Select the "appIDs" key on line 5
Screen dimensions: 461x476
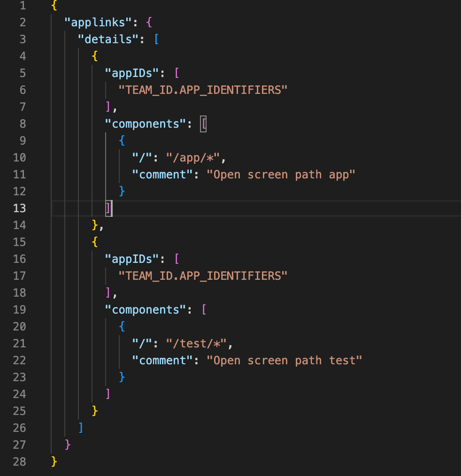pos(132,73)
